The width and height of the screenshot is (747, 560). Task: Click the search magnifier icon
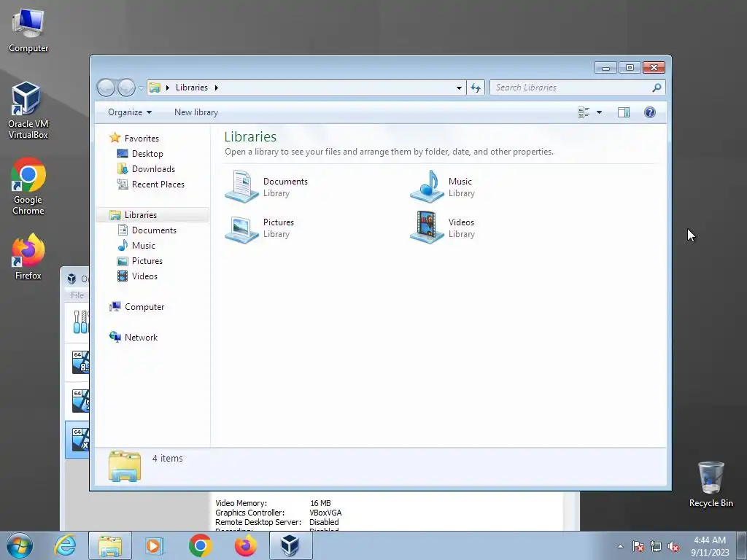point(657,87)
